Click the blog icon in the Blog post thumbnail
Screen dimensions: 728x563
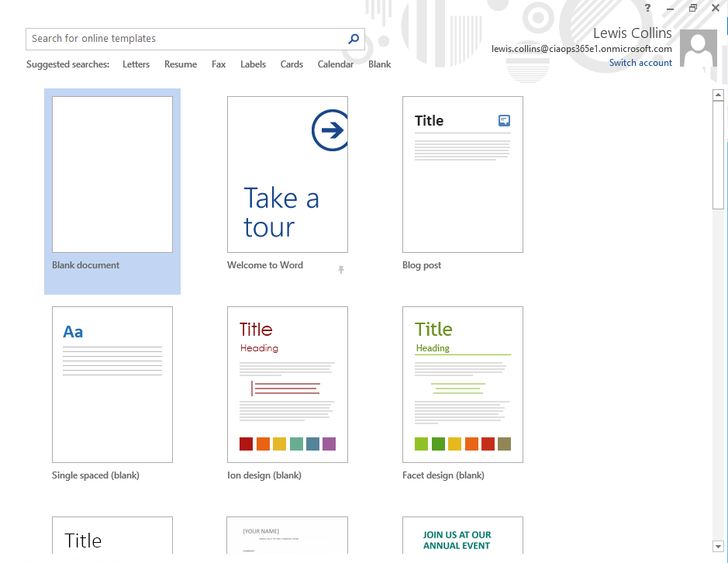pyautogui.click(x=504, y=121)
